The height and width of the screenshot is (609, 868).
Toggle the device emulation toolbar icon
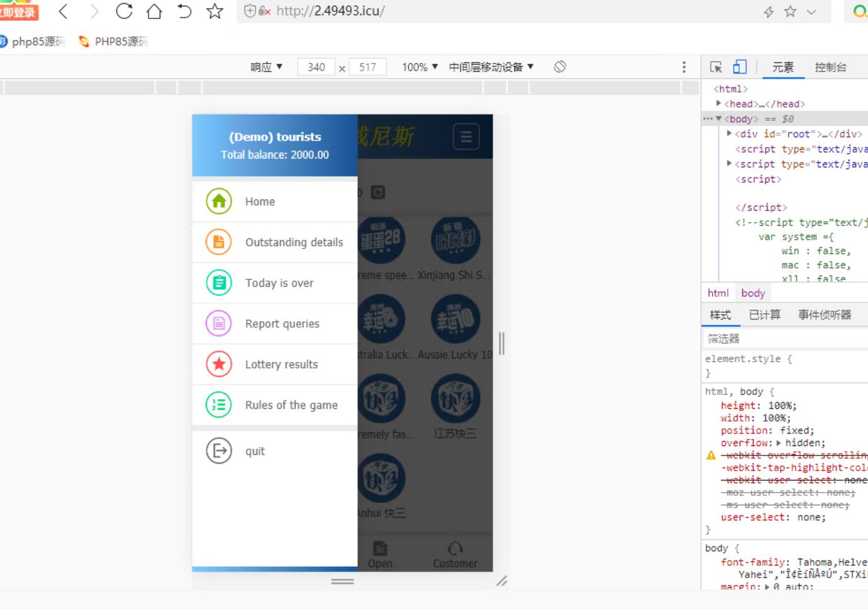740,67
